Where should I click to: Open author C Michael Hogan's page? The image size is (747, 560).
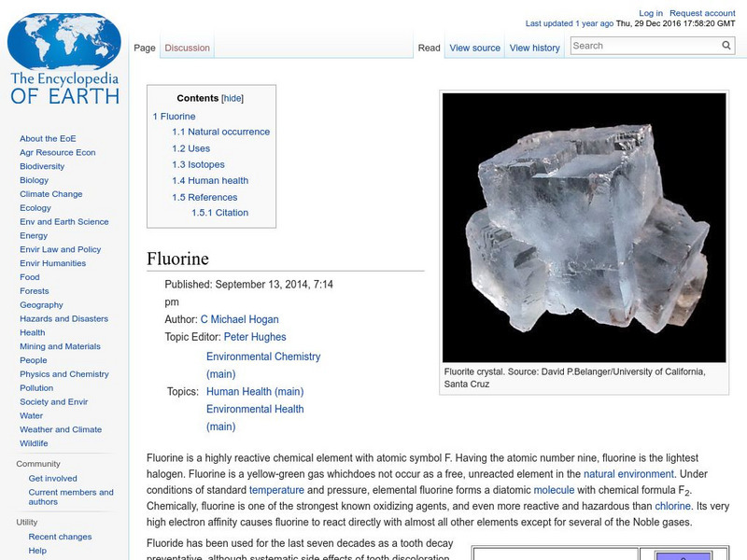pyautogui.click(x=239, y=319)
